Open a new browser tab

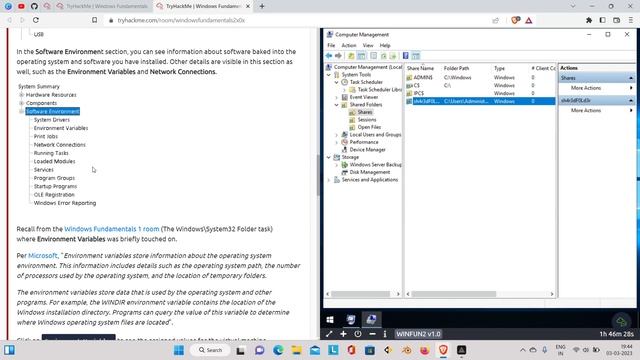pos(262,6)
